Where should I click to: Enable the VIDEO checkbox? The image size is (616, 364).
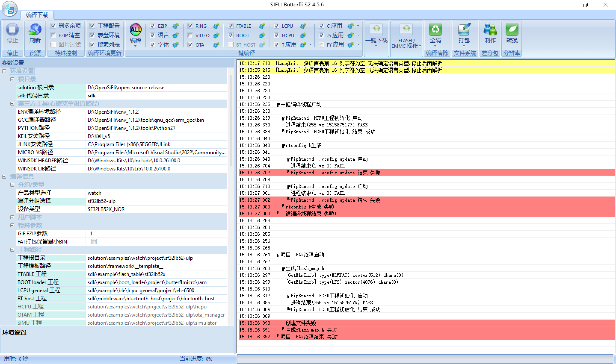[x=190, y=35]
